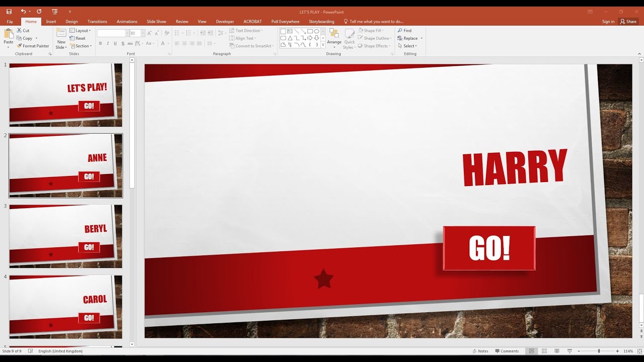Click the spell check status icon
Viewport: 644px width, 362px height.
coord(31,351)
